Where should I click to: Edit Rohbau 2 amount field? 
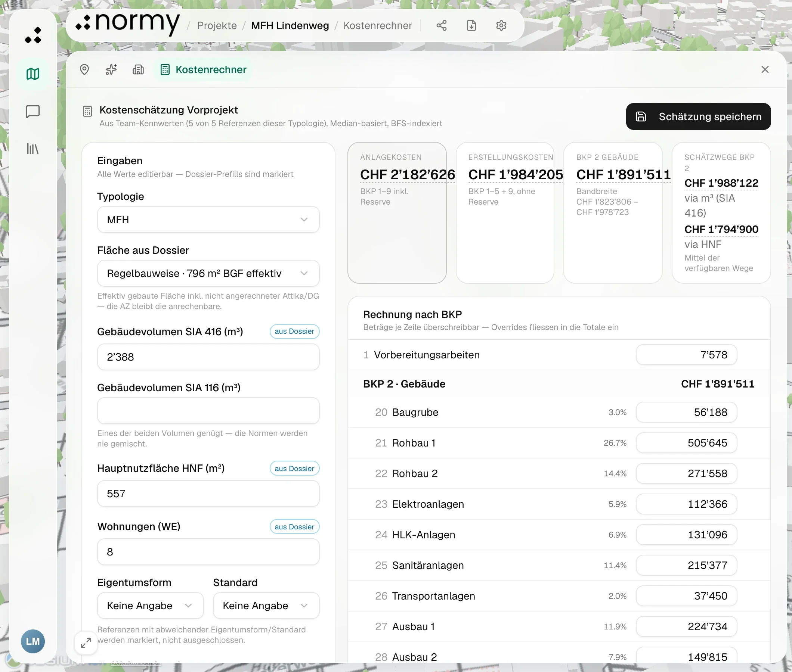[x=686, y=473]
